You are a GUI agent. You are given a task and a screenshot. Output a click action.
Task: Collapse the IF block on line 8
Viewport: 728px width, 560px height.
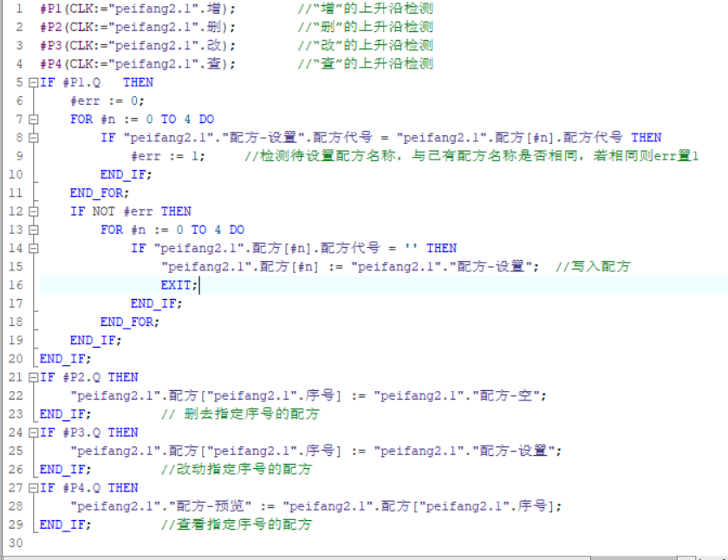33,138
